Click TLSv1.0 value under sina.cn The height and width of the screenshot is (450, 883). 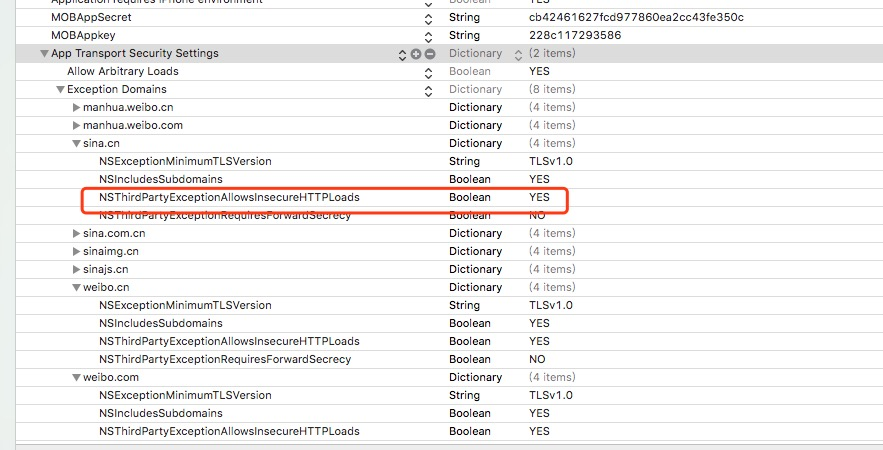[550, 162]
